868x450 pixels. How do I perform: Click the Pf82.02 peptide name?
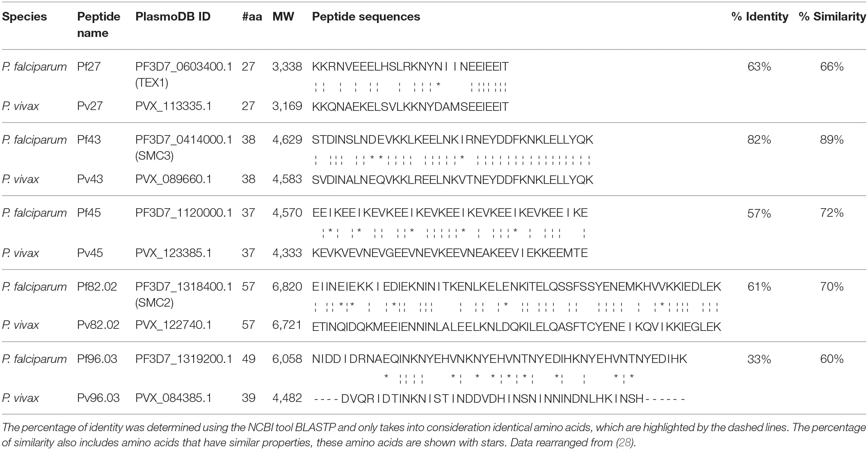pyautogui.click(x=97, y=286)
